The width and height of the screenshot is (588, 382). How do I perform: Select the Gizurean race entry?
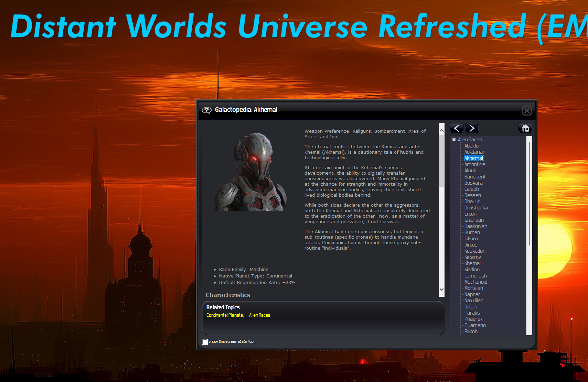pos(474,220)
